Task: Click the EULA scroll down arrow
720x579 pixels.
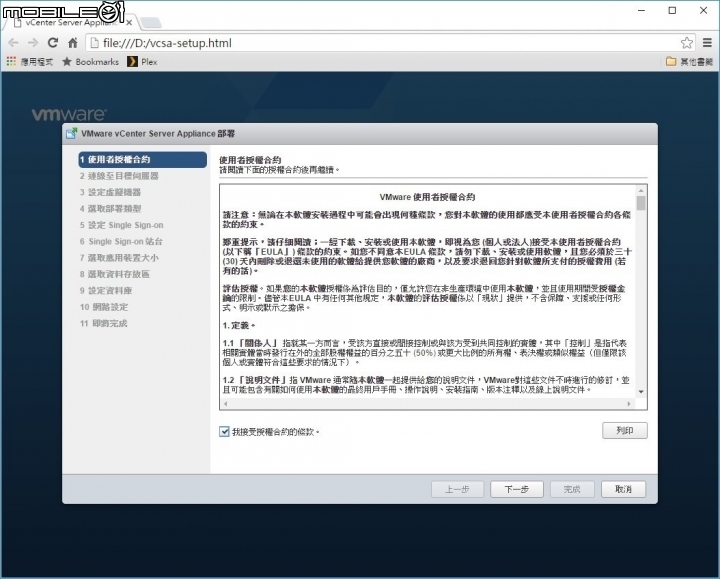Action: pyautogui.click(x=641, y=392)
